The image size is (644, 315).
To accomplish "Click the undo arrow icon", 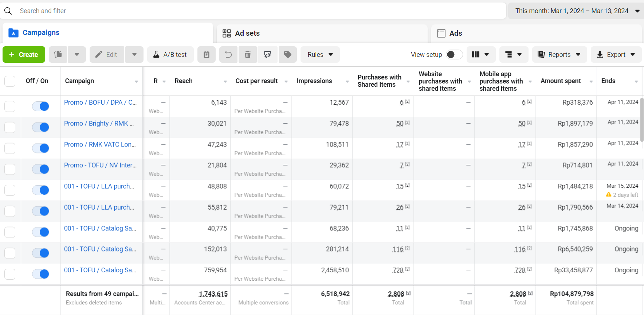I will coord(228,55).
